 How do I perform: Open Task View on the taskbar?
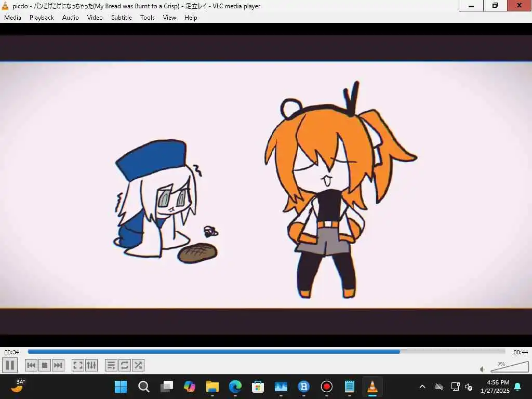coord(167,387)
